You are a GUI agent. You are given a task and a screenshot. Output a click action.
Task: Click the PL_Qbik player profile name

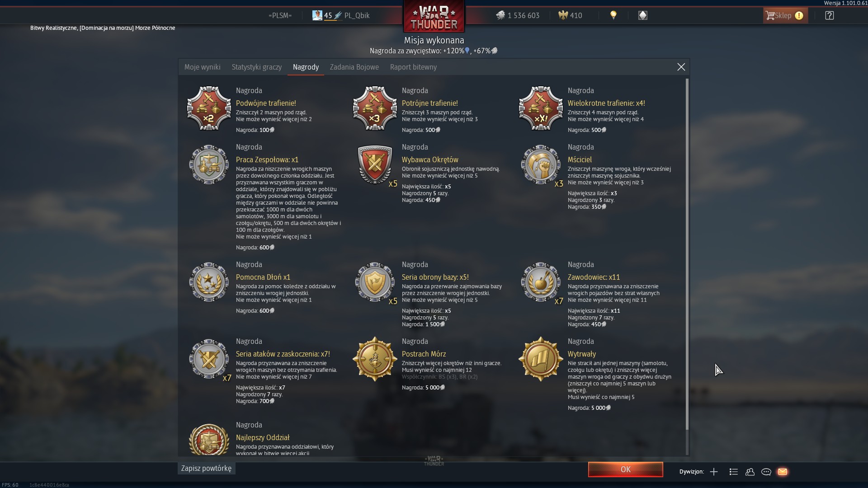pos(357,15)
